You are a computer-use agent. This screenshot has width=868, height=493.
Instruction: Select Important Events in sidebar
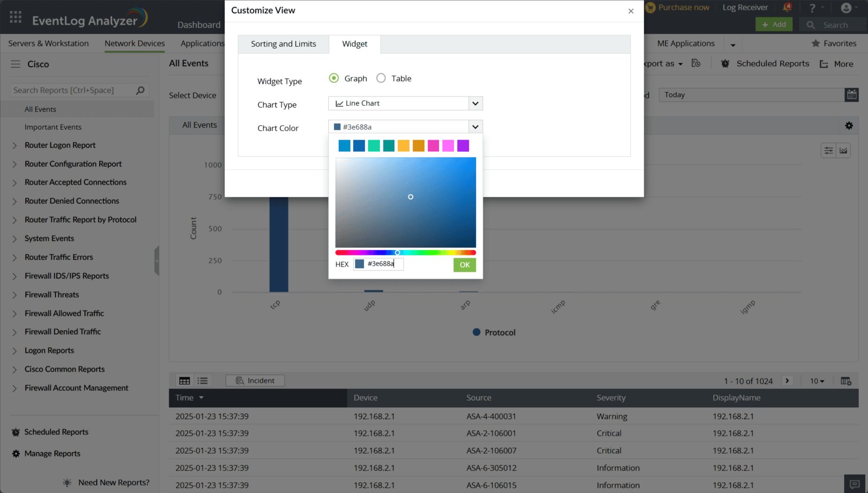(53, 127)
